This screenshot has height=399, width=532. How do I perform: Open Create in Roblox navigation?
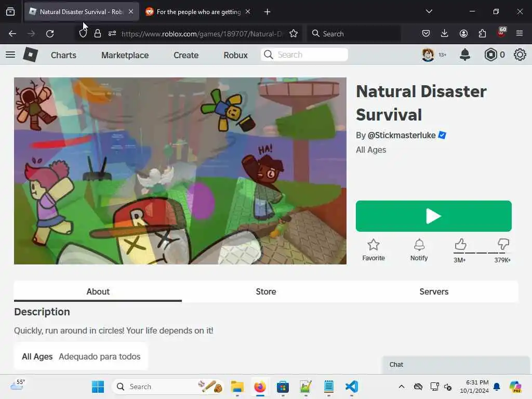(186, 55)
